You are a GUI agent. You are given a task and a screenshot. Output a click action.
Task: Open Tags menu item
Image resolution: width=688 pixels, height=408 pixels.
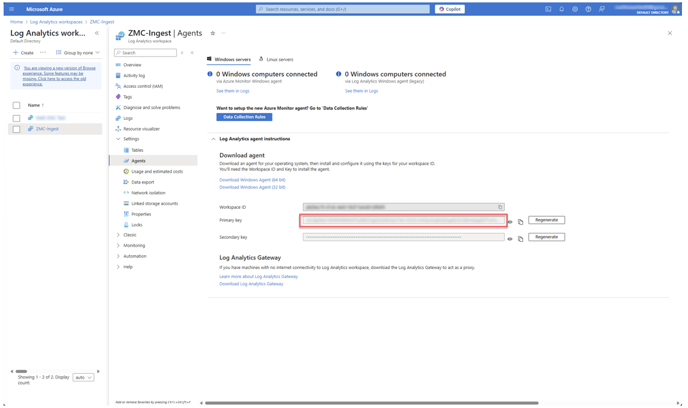(x=127, y=97)
